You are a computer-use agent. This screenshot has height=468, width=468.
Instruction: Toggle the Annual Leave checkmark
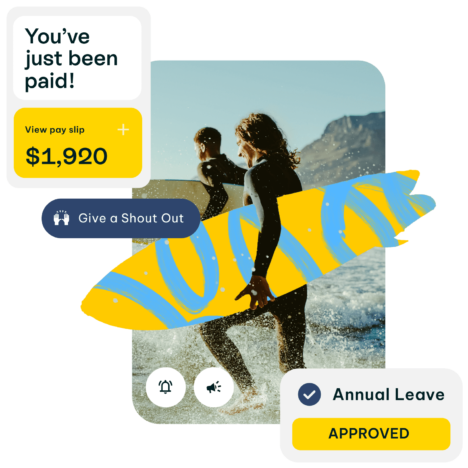pos(309,394)
